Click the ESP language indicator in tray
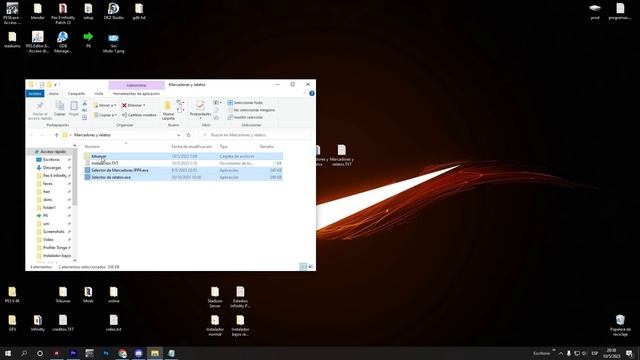Image resolution: width=640 pixels, height=360 pixels. point(595,353)
